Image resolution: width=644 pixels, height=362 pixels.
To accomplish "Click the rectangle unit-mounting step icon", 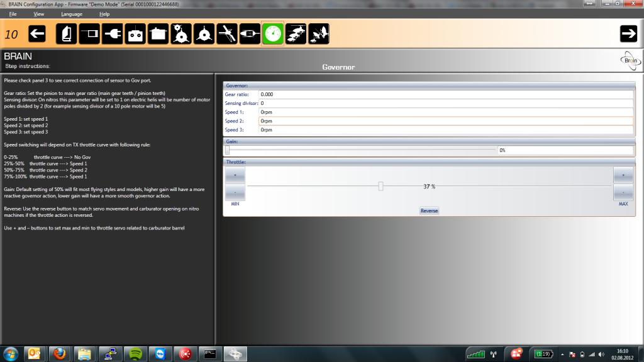I will 89,34.
